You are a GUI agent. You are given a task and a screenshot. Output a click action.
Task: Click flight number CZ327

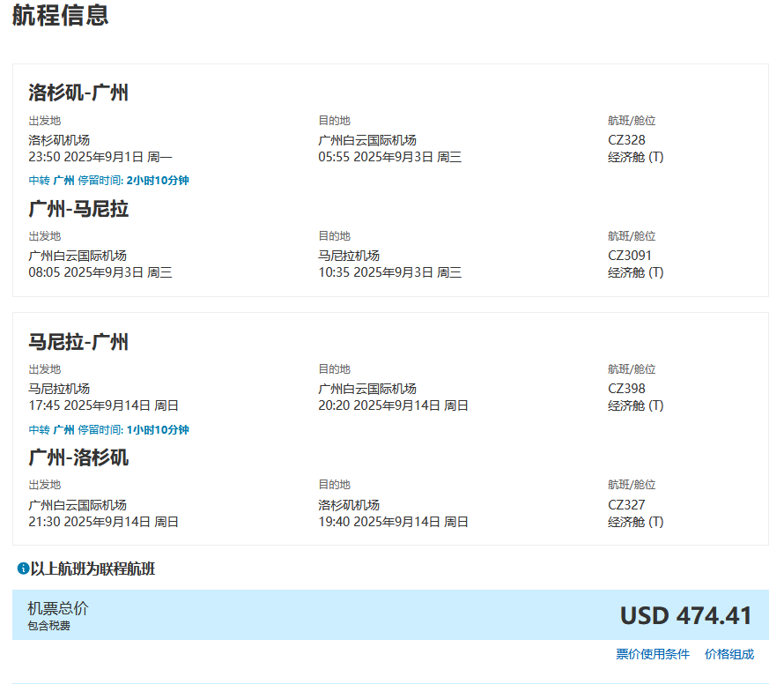click(x=626, y=505)
